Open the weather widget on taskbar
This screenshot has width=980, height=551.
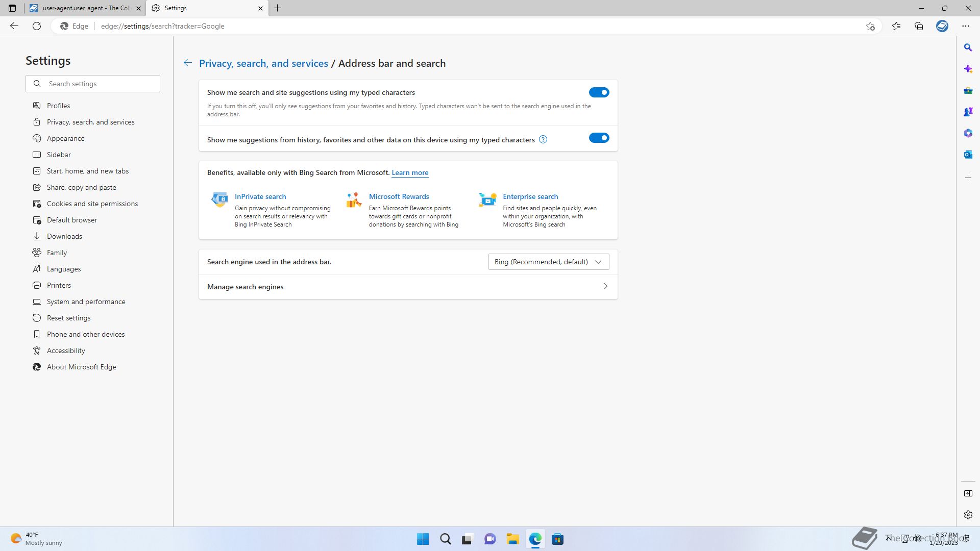click(x=37, y=539)
